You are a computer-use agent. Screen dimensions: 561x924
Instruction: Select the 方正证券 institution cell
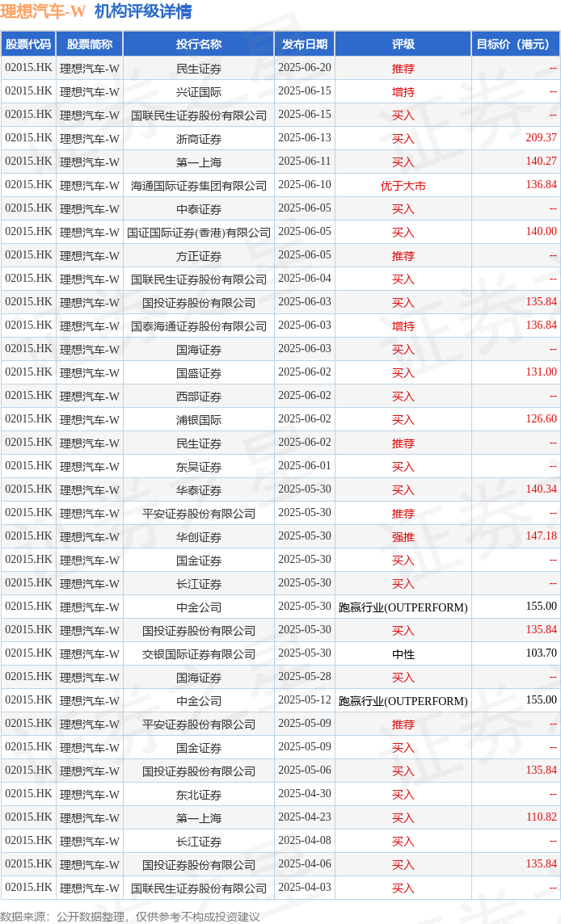pos(199,256)
